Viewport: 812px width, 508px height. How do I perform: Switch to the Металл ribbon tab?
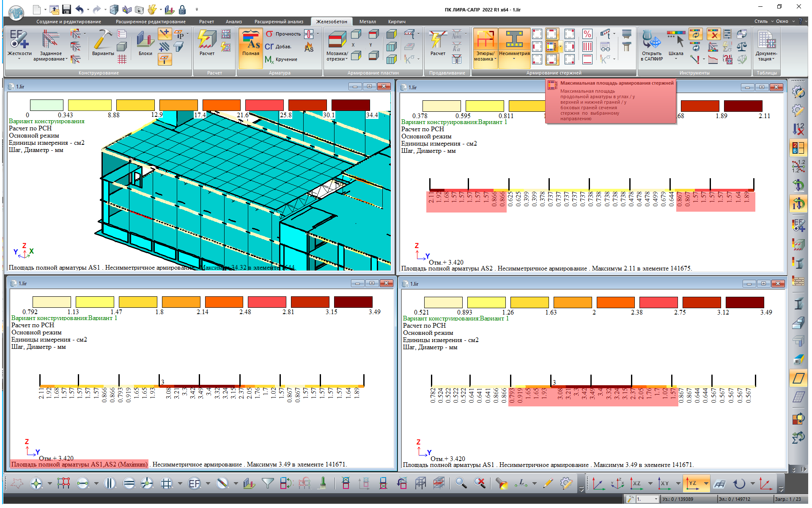coord(367,22)
